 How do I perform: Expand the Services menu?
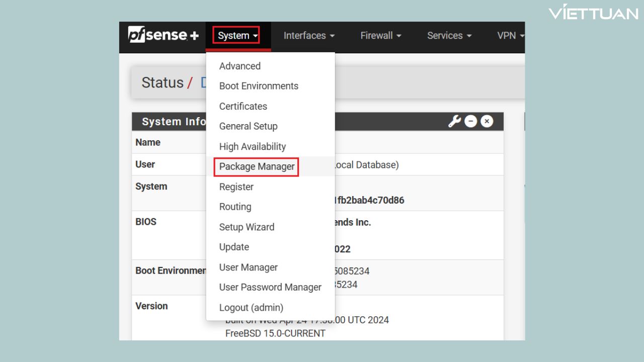449,36
